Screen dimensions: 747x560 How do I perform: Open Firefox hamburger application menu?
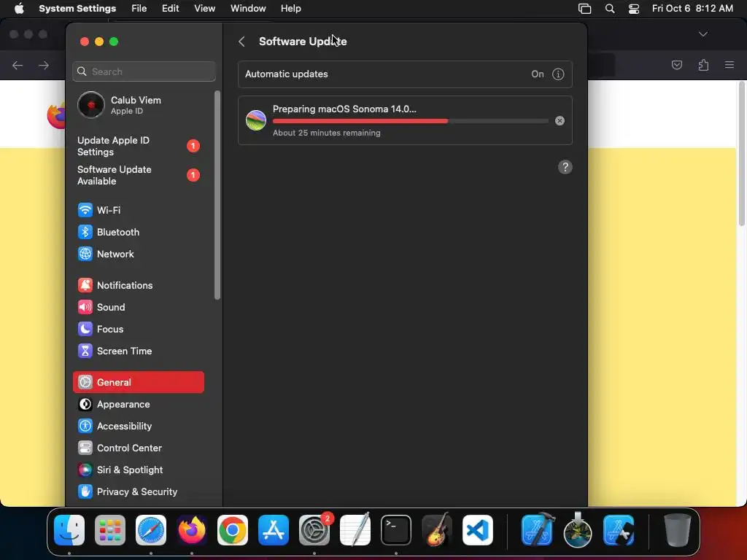[x=729, y=65]
